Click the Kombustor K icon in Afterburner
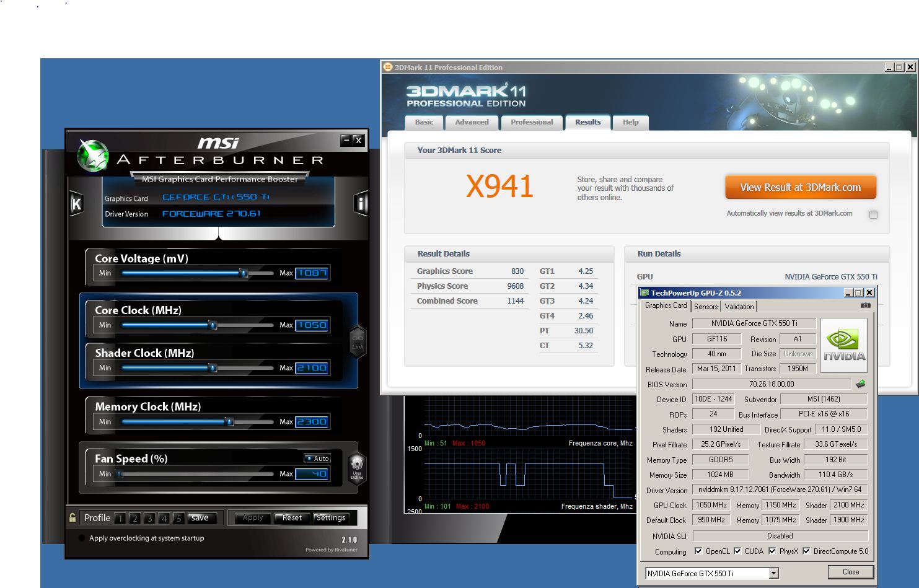Viewport: 919px width, 588px height. pos(76,203)
